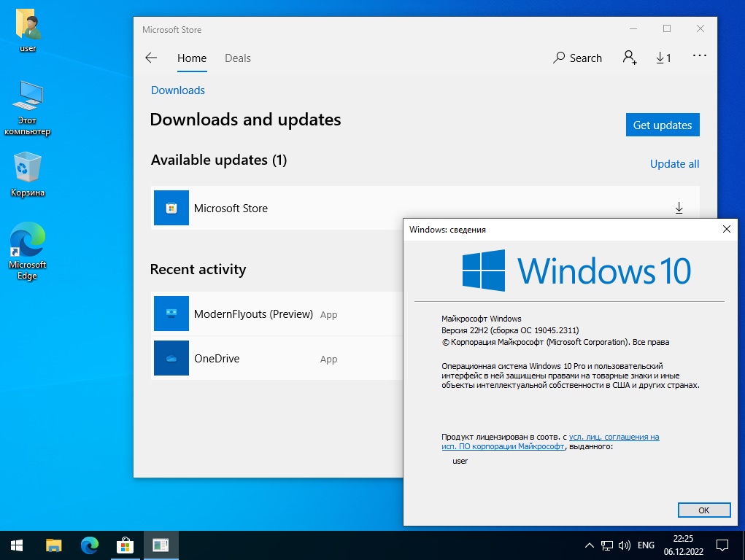The image size is (745, 560).
Task: Click the Microsoft Store app tile icon
Action: pyautogui.click(x=171, y=208)
